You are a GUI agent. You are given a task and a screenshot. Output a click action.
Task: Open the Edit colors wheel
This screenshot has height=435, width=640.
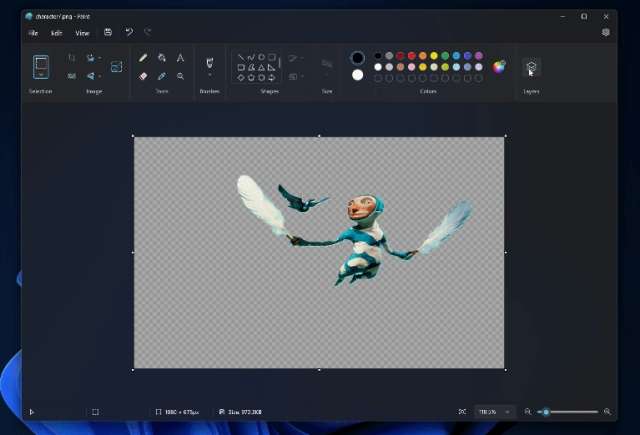[499, 67]
